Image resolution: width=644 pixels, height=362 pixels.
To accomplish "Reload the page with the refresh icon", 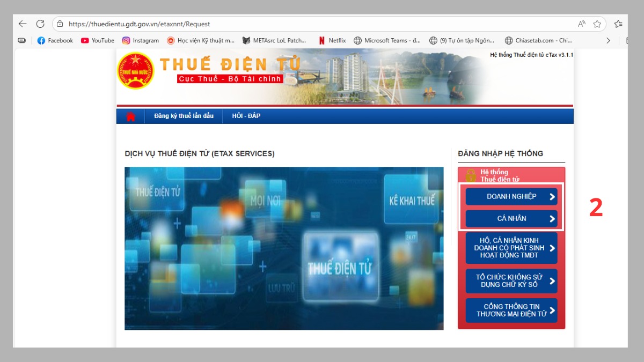I will (x=40, y=24).
